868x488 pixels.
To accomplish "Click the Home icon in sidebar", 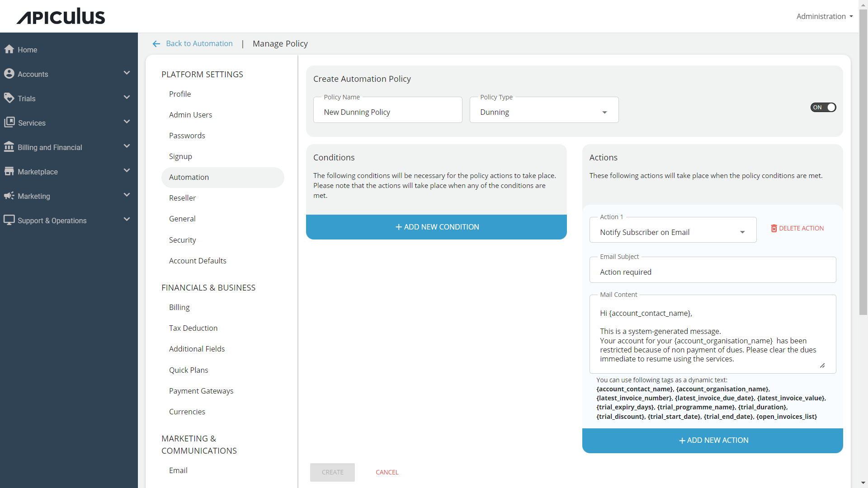I will [9, 49].
